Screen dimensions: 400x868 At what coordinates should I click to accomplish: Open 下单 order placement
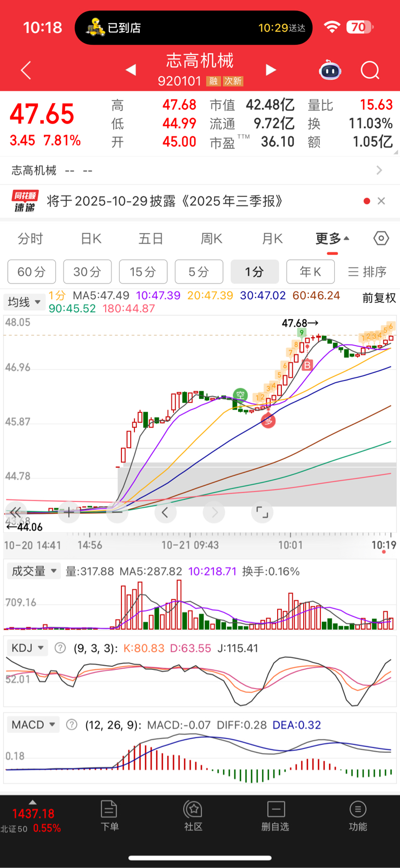coord(109,816)
